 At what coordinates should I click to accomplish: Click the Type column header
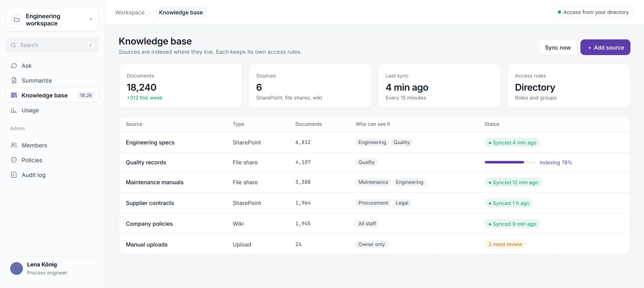238,124
